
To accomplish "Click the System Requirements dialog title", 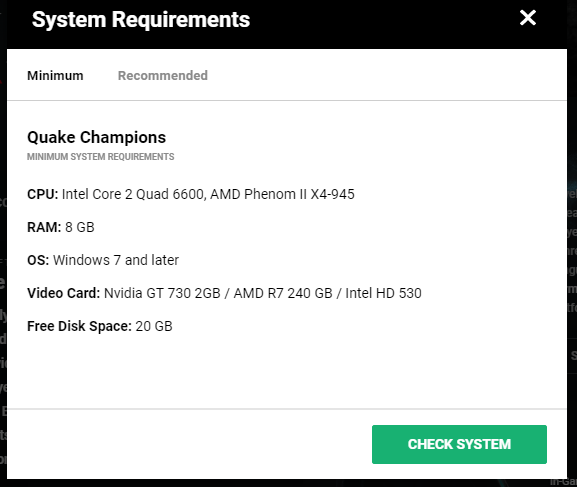I will [x=141, y=20].
